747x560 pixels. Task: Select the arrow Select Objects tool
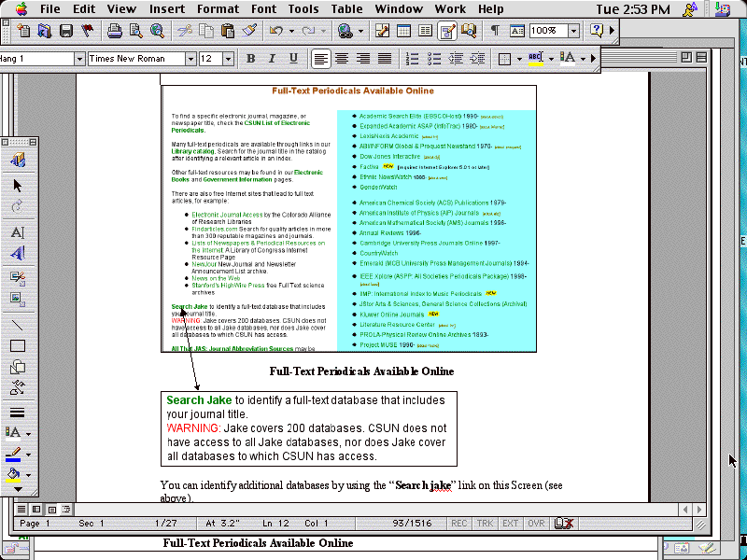[18, 185]
